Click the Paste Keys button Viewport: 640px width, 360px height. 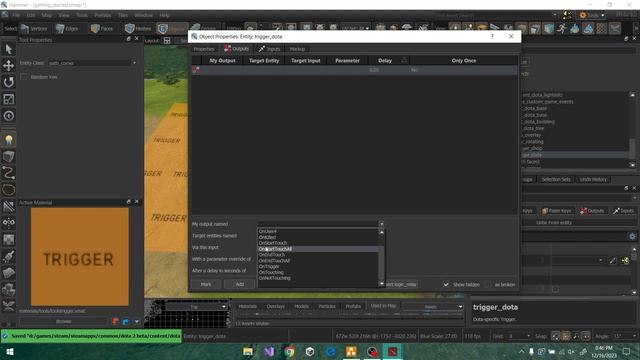[x=556, y=211]
